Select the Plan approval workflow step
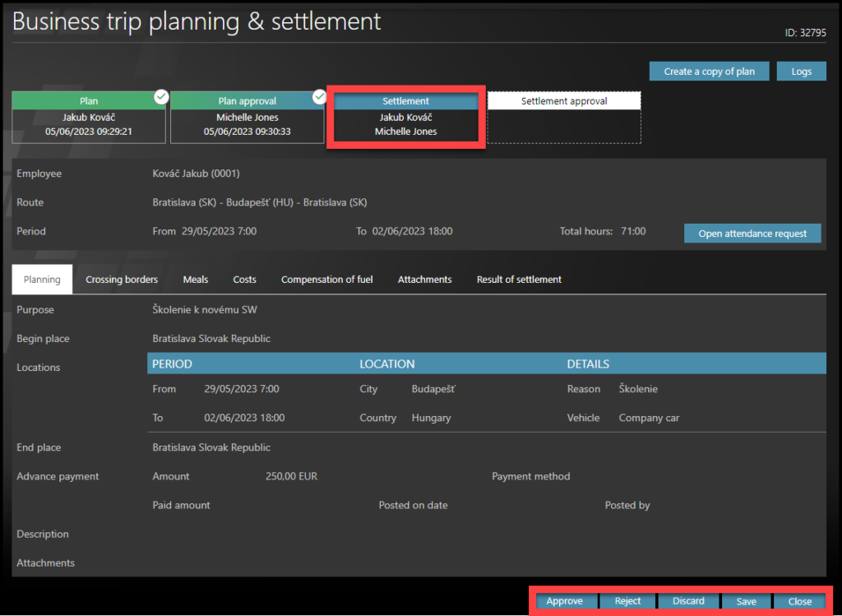842x616 pixels. [247, 118]
